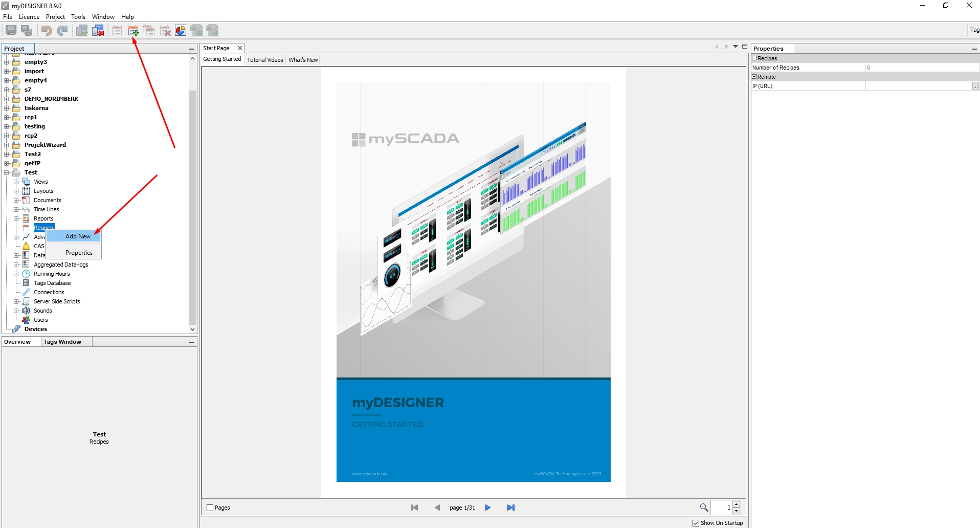Screen dimensions: 980x528
Task: Click the zoom level input field
Action: pos(722,508)
